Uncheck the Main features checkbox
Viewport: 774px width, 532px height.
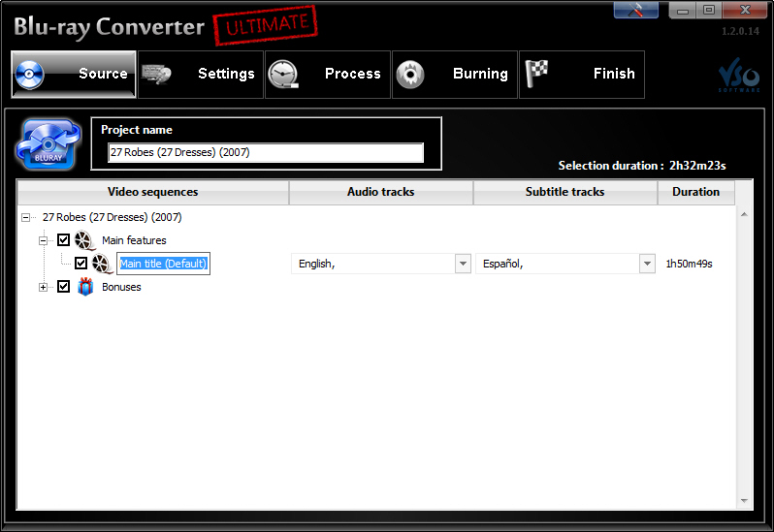64,240
